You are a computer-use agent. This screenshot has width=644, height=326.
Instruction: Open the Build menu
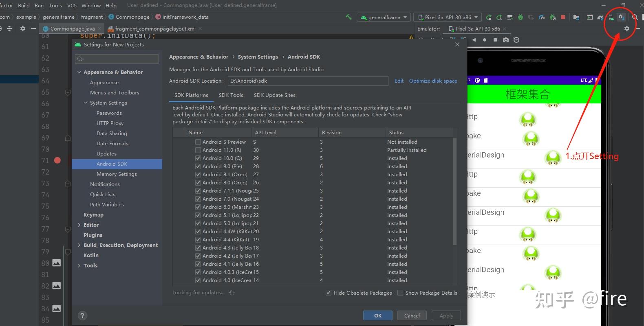(24, 5)
